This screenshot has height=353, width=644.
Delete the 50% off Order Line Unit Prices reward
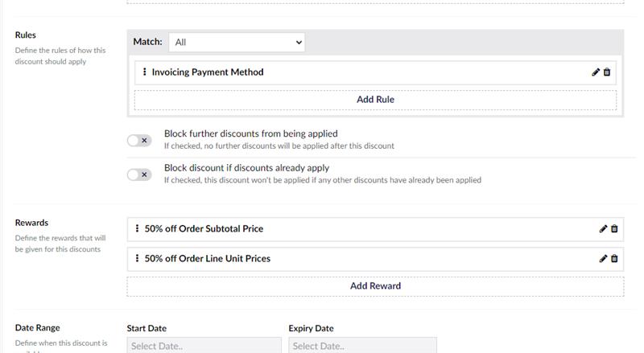[x=614, y=259]
